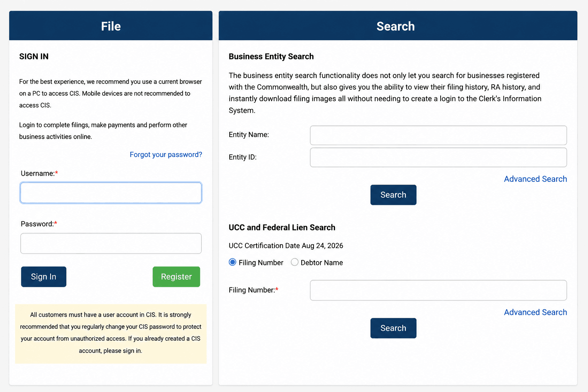This screenshot has width=588, height=392.
Task: Focus the Entity Name field
Action: [x=438, y=135]
